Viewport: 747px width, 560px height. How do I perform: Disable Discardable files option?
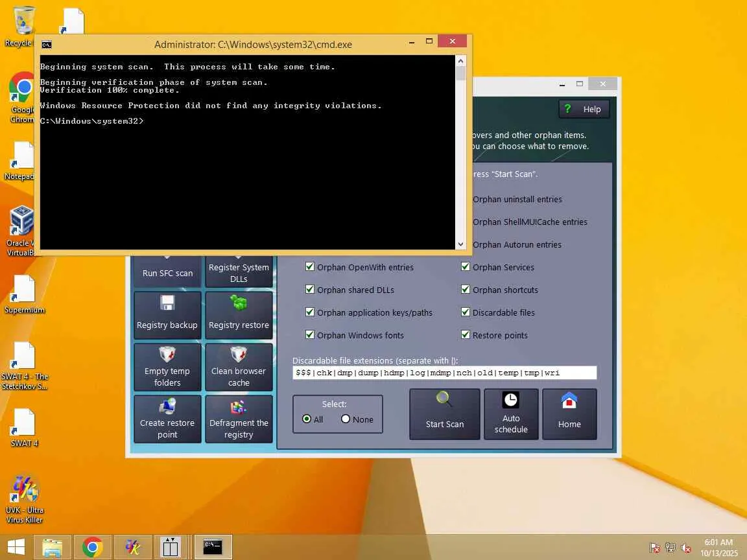[x=466, y=312]
